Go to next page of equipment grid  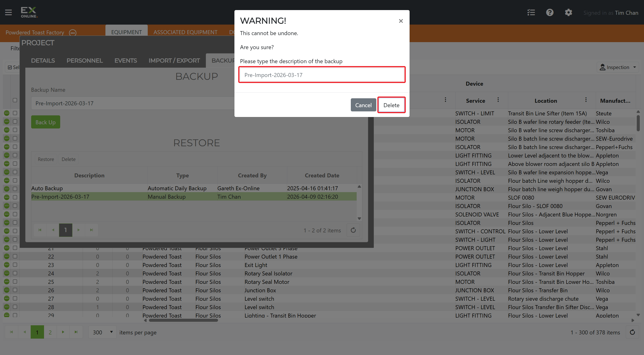point(63,332)
